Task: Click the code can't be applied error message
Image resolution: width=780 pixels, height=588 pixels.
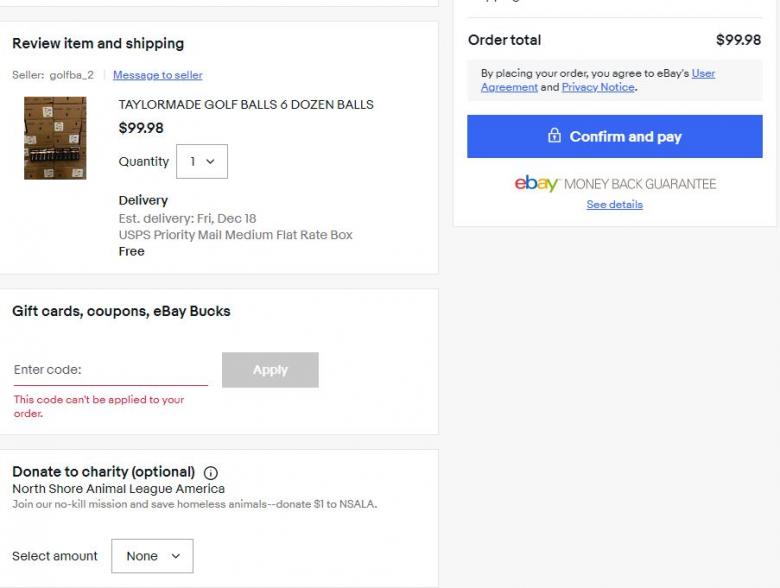Action: point(98,406)
